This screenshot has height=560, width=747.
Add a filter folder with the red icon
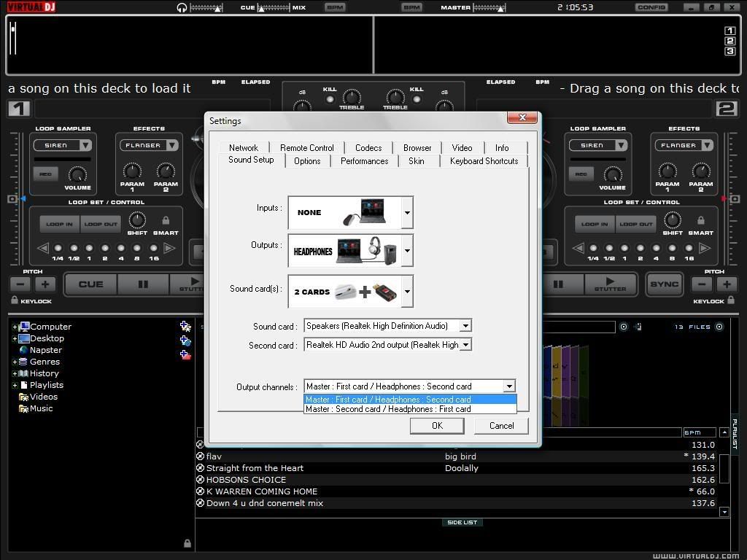(185, 355)
